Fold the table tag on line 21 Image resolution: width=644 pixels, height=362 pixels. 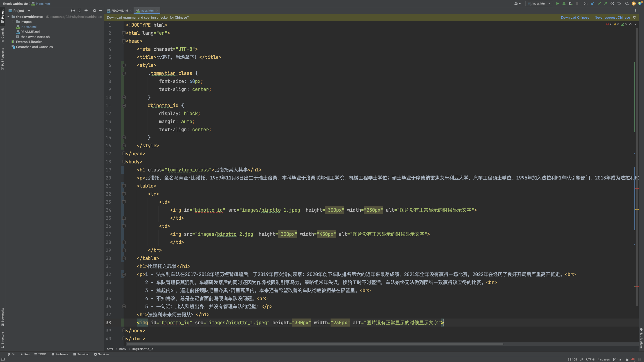tap(124, 186)
